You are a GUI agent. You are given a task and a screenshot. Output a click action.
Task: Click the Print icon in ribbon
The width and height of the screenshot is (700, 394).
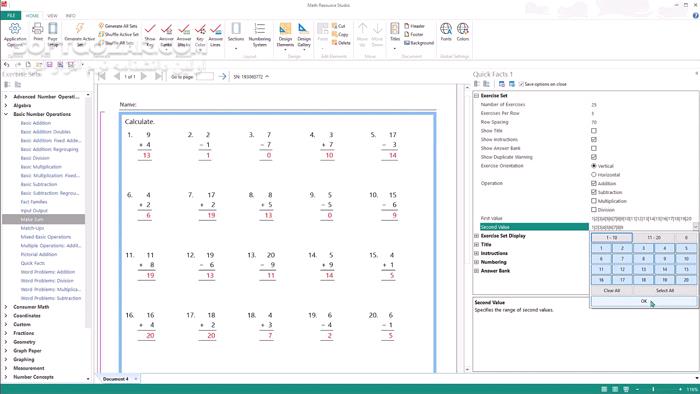point(38,29)
